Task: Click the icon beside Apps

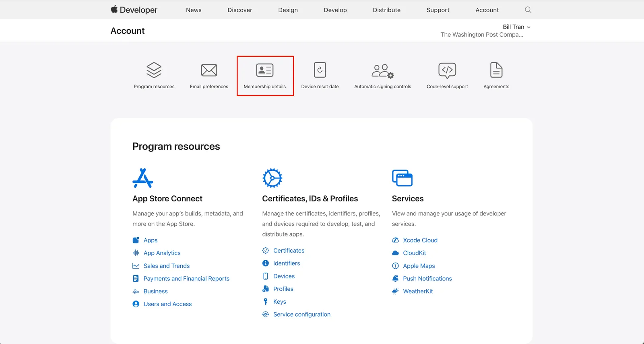Action: [x=136, y=240]
